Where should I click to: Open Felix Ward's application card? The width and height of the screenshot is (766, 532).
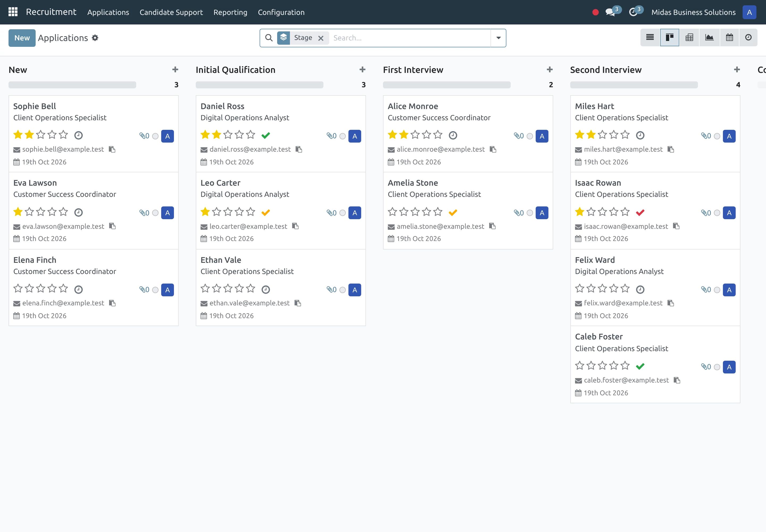(655, 288)
